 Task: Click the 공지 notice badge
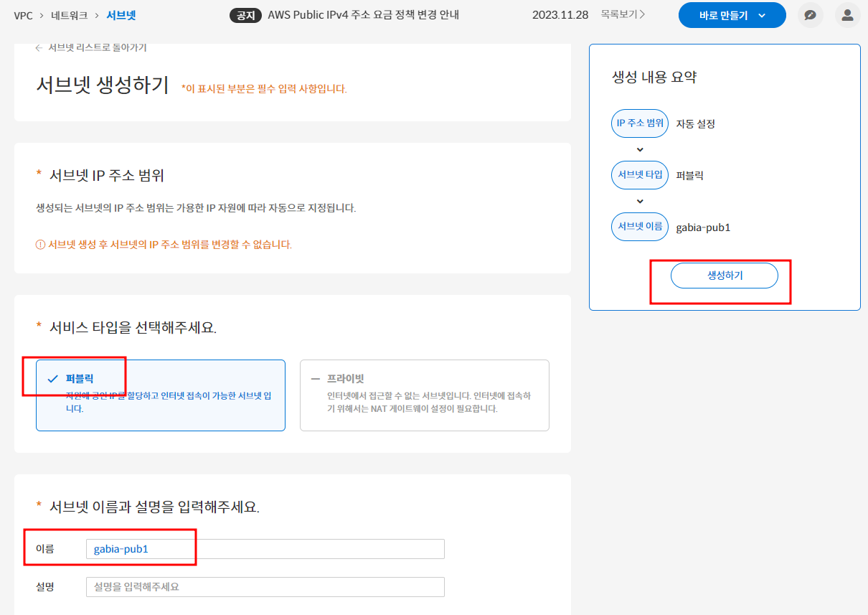click(x=246, y=15)
